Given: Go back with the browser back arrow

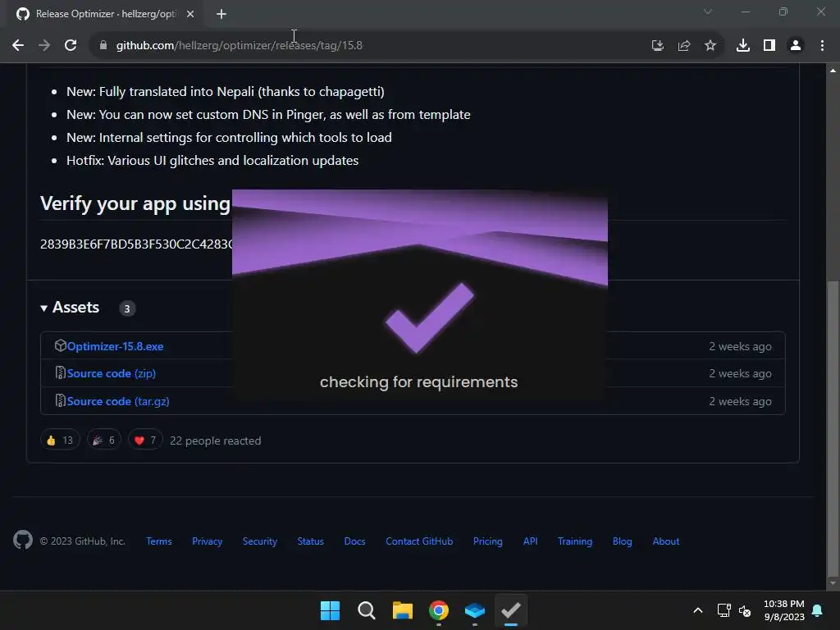Looking at the screenshot, I should (x=18, y=46).
